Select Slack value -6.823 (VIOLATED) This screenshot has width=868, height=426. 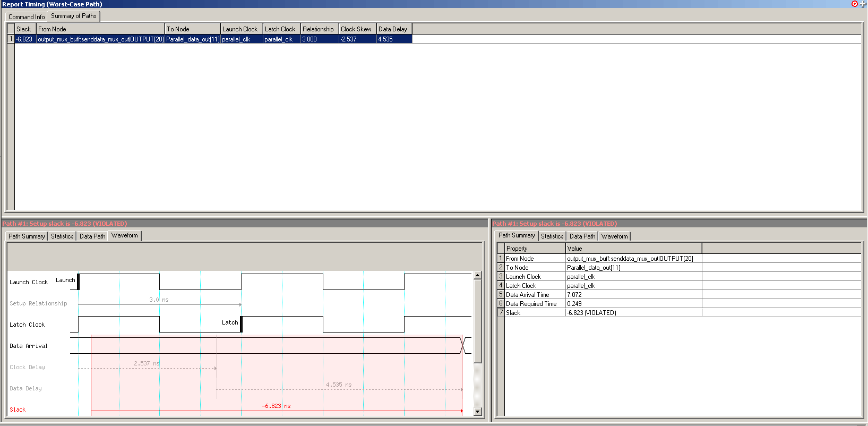634,313
